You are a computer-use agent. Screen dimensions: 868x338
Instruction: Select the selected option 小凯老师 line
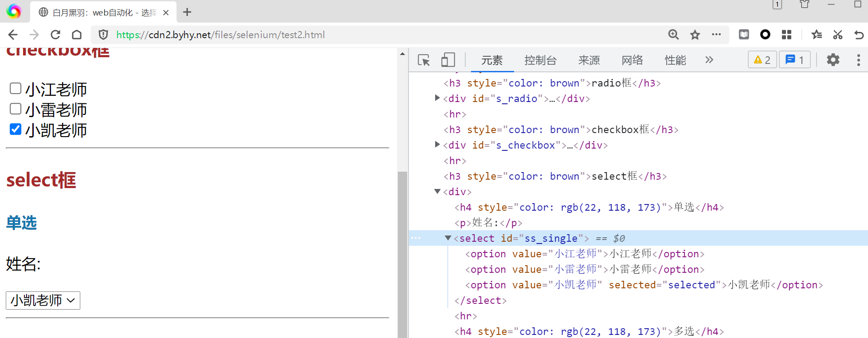click(644, 285)
